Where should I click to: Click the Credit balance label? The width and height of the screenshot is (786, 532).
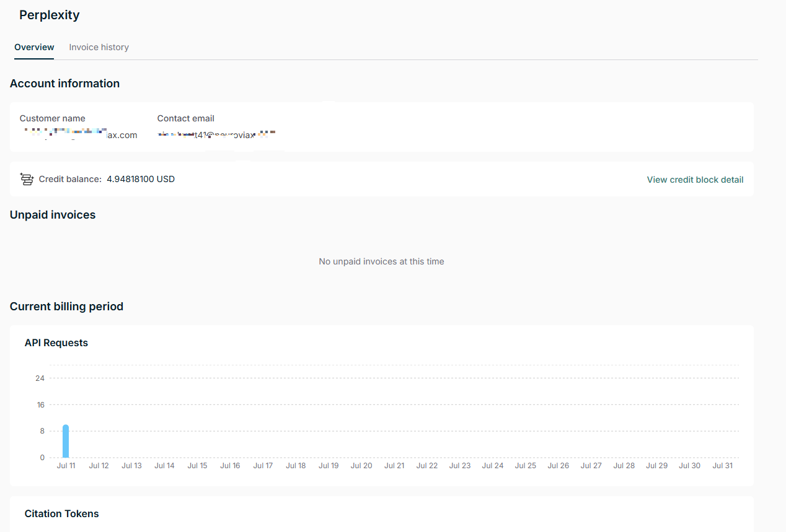coord(70,179)
